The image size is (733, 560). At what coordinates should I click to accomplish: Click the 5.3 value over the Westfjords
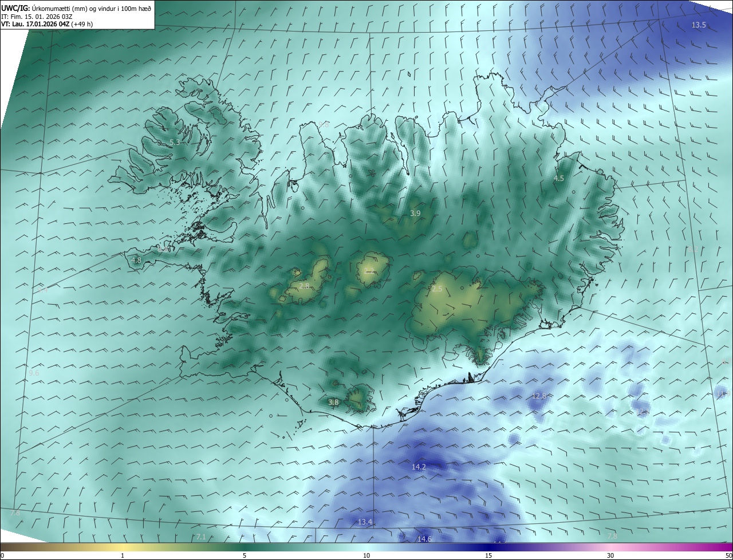pyautogui.click(x=175, y=142)
